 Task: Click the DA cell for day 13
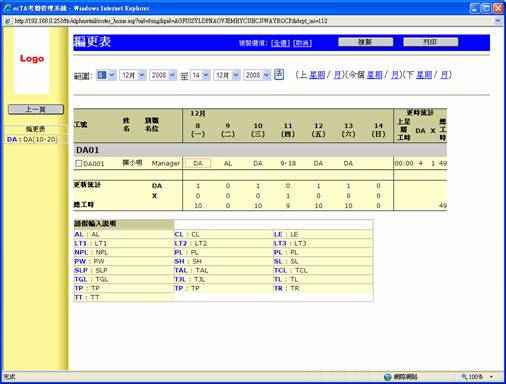(x=348, y=163)
